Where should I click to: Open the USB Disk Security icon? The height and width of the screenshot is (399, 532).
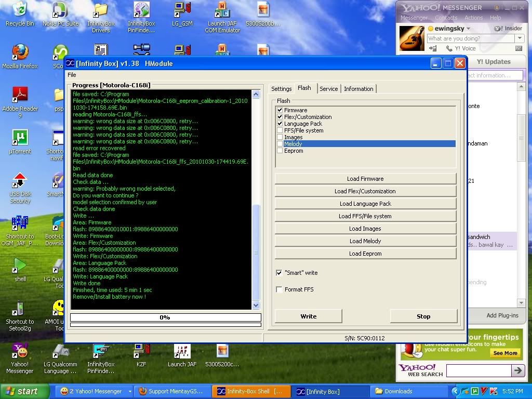(20, 180)
